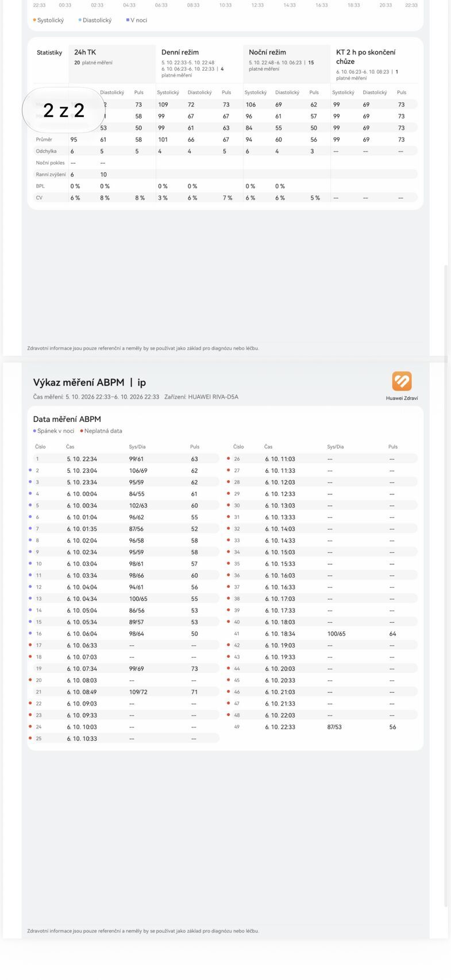Click row 41 with reading 100/65
This screenshot has width=451, height=980.
tap(323, 634)
